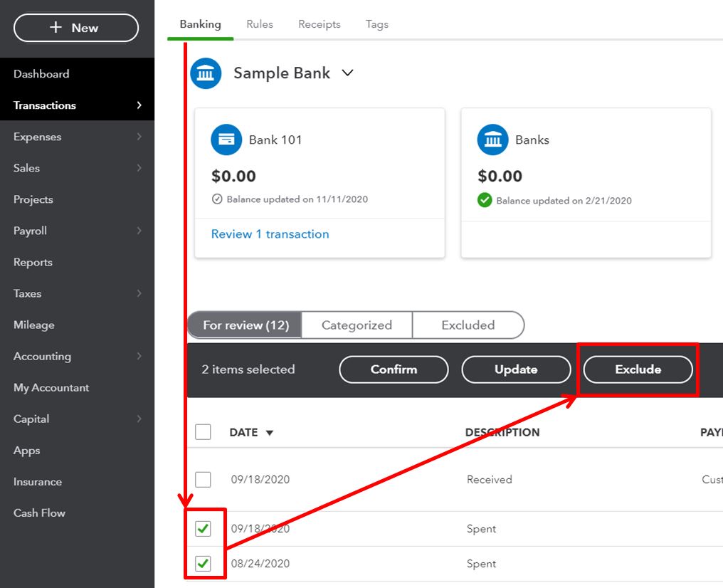Toggle the select-all header checkbox

tap(203, 432)
